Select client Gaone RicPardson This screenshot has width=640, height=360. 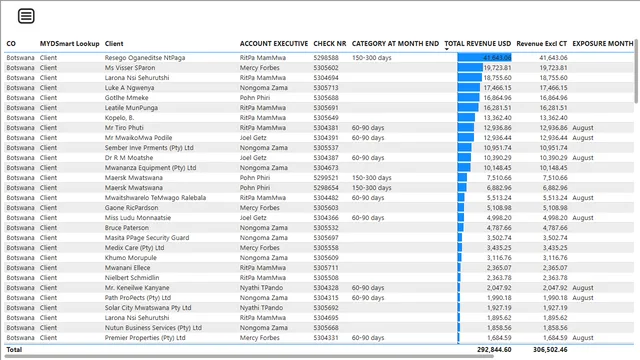(x=131, y=208)
